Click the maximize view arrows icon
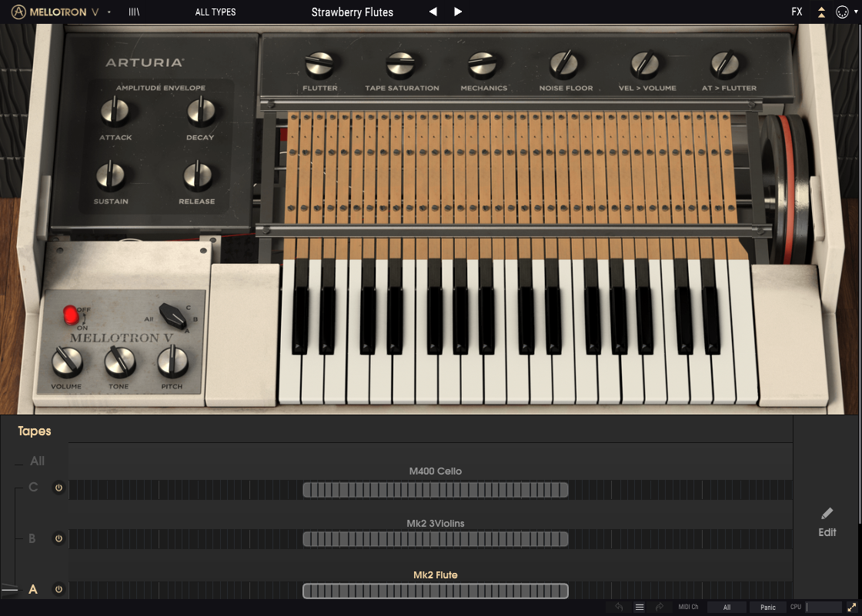The image size is (862, 616). (x=852, y=606)
